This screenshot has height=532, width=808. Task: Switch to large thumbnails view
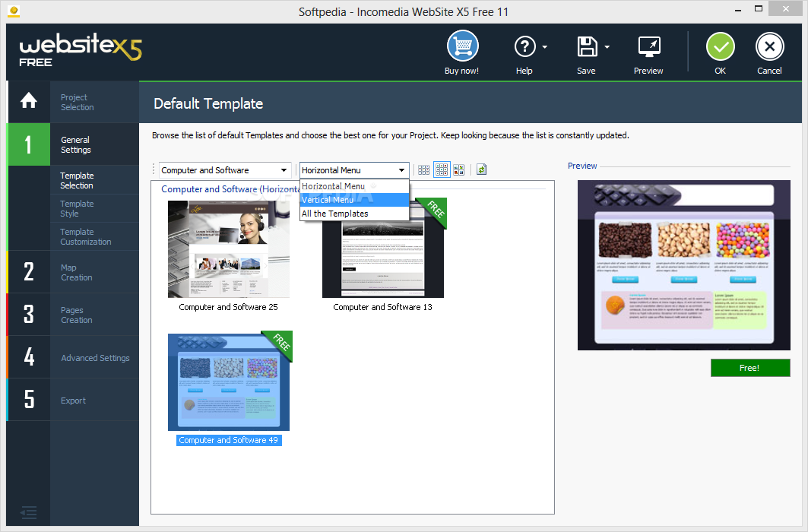click(458, 170)
